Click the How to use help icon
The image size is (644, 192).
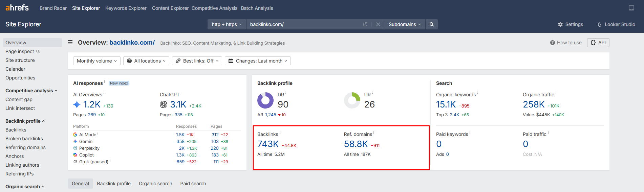pos(553,43)
